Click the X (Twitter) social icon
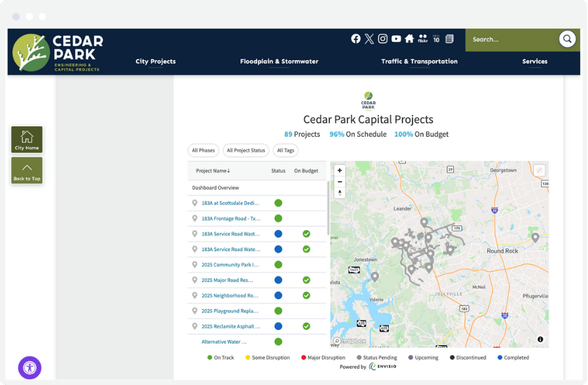The image size is (588, 385). point(369,39)
